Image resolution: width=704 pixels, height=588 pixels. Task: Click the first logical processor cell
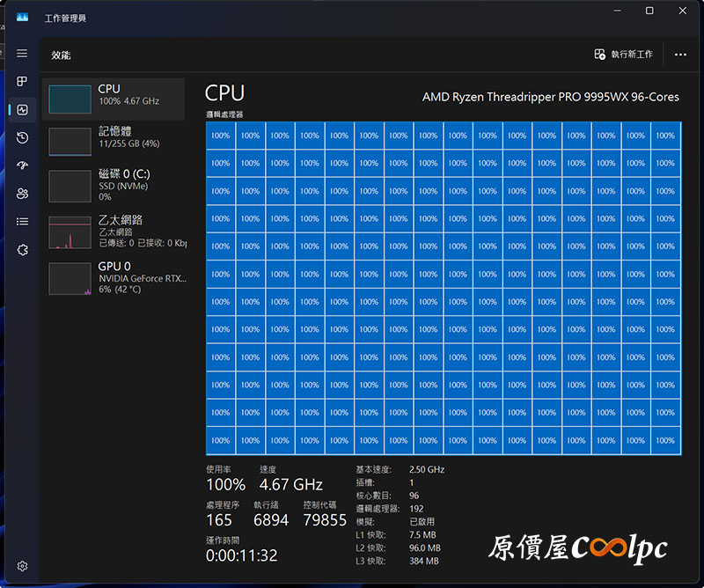pyautogui.click(x=221, y=136)
